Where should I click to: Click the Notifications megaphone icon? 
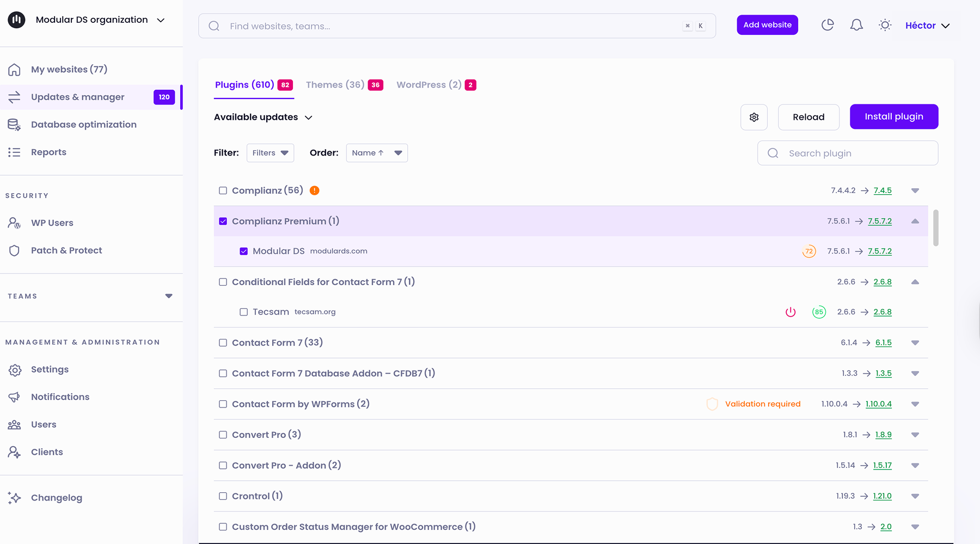click(x=15, y=397)
